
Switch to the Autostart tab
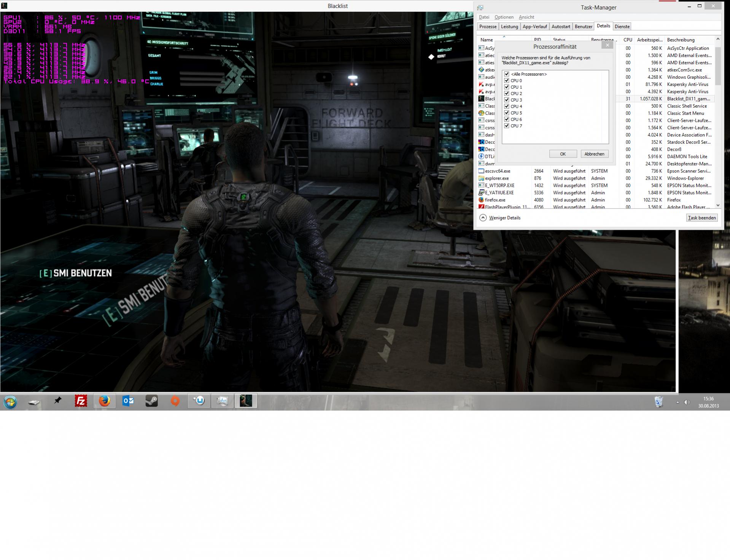click(x=561, y=27)
